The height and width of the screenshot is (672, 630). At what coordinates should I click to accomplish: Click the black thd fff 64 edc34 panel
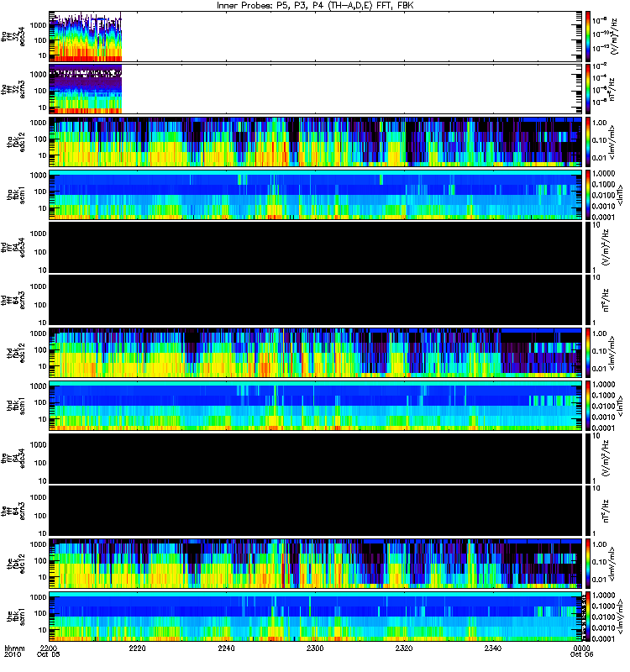coord(316,247)
